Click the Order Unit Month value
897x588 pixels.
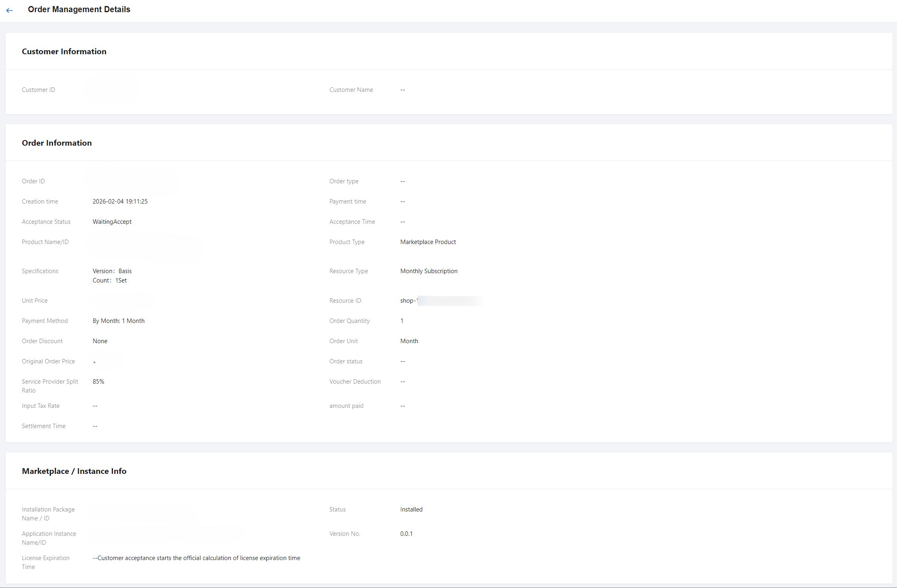[409, 341]
